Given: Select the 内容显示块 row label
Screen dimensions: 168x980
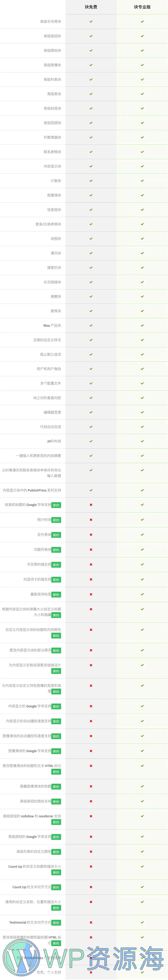Looking at the screenshot, I should click(x=52, y=166).
